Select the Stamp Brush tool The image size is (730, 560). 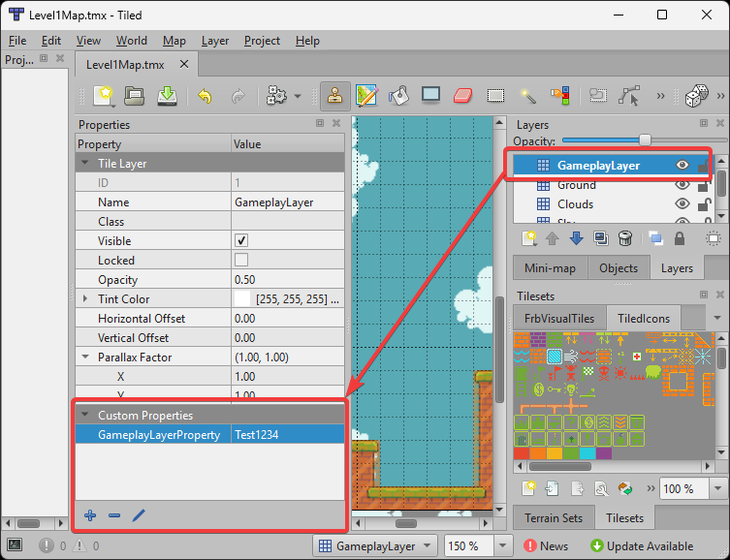(335, 96)
